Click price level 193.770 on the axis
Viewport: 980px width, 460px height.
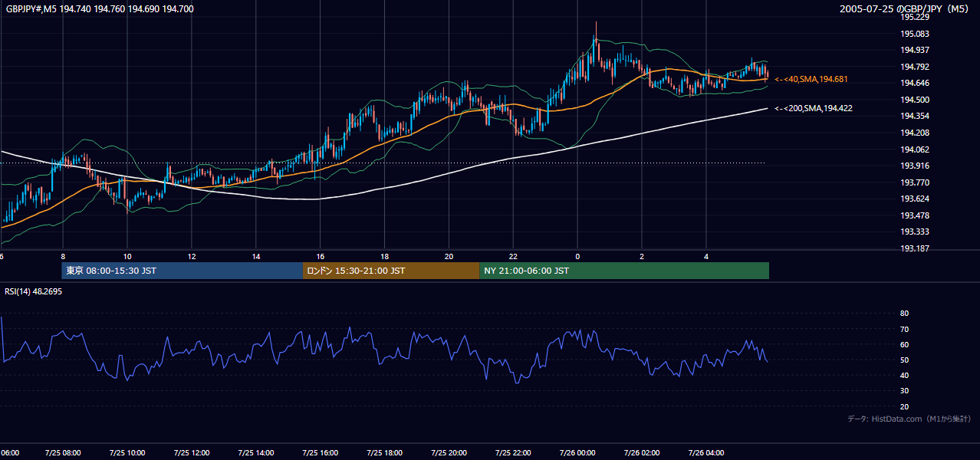coord(915,182)
